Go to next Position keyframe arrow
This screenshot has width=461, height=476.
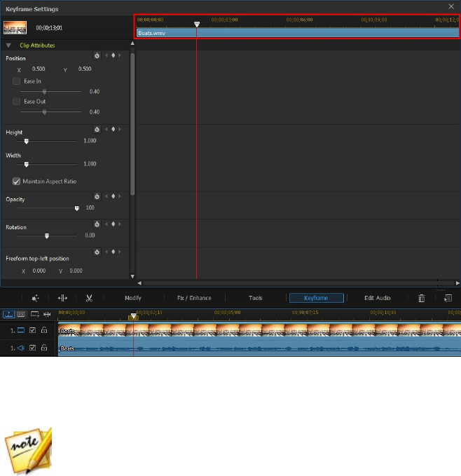click(120, 55)
